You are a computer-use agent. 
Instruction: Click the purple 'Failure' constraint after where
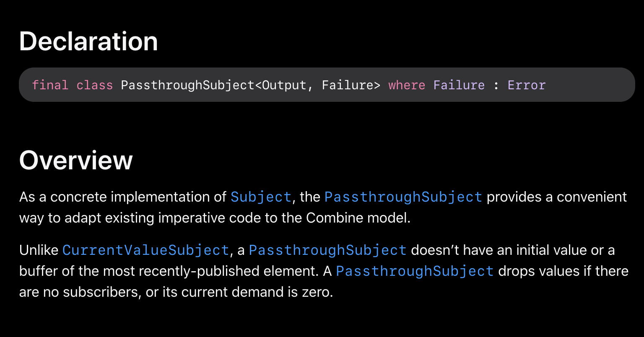(x=459, y=85)
